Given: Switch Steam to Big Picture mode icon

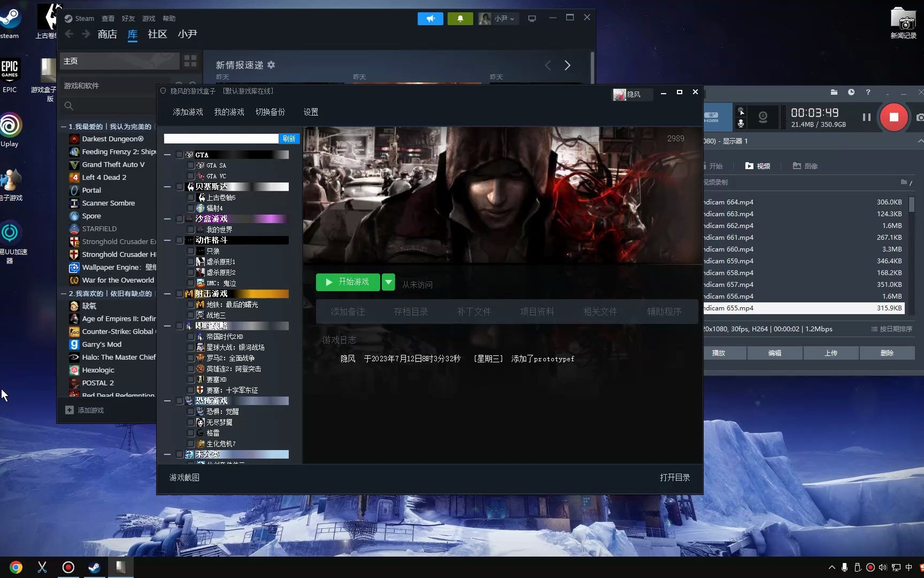Looking at the screenshot, I should (x=532, y=19).
